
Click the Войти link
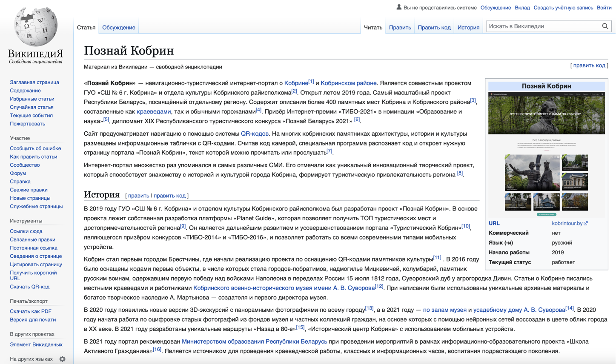[x=604, y=7]
